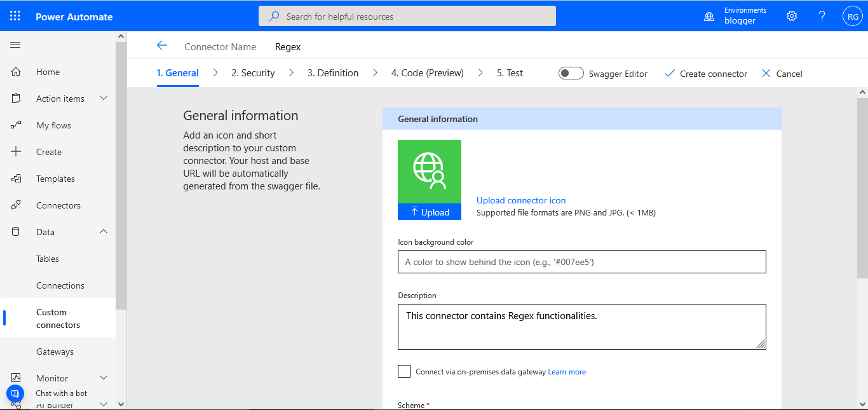
Task: Check Connect via on-premises data gateway
Action: pyautogui.click(x=404, y=371)
